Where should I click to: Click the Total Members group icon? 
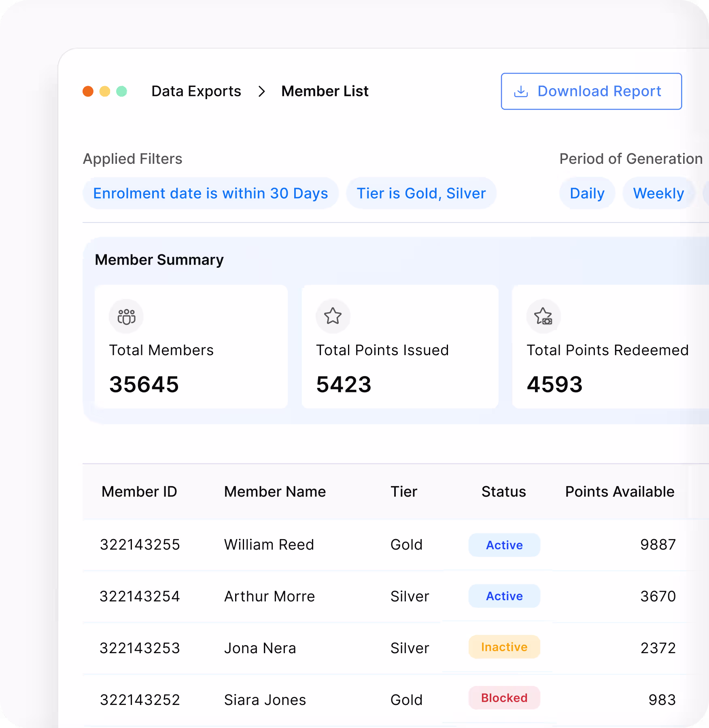coord(126,316)
